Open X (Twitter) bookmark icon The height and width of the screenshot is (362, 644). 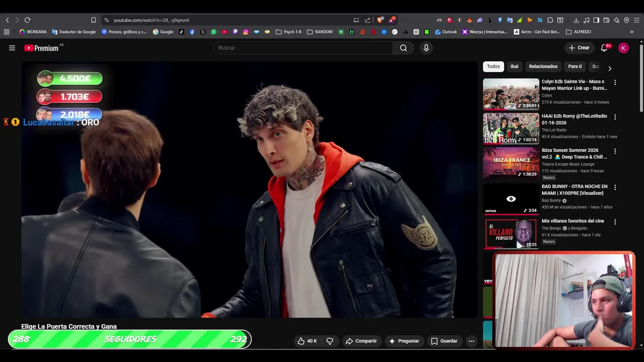coord(203,32)
